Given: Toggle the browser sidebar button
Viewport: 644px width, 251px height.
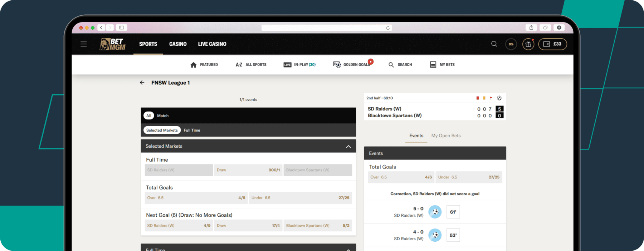Looking at the screenshot, I should [122, 28].
